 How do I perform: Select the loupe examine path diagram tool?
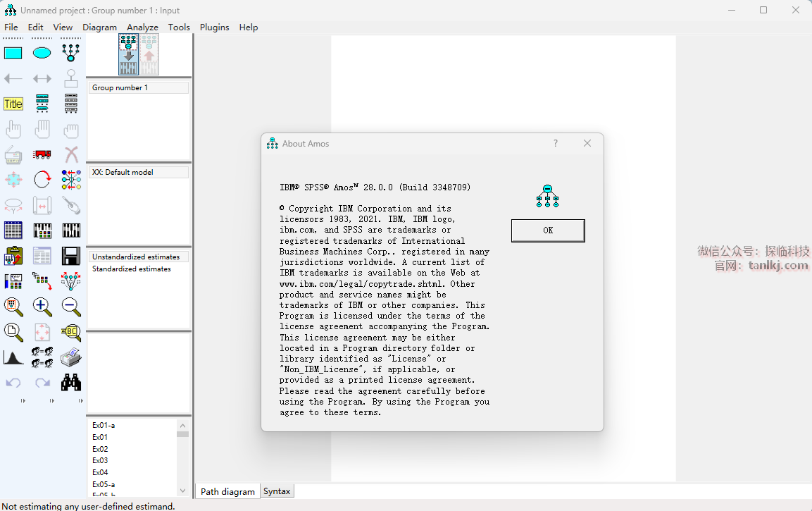71,332
